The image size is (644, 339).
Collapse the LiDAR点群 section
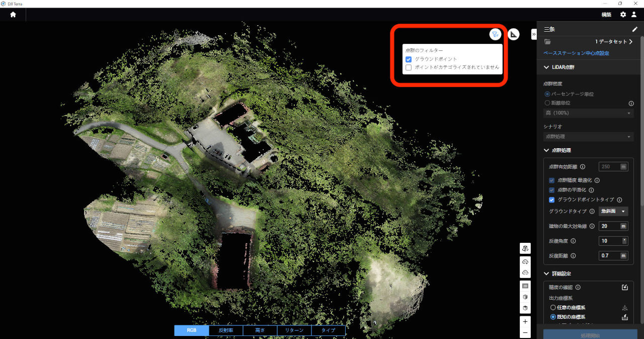point(546,67)
